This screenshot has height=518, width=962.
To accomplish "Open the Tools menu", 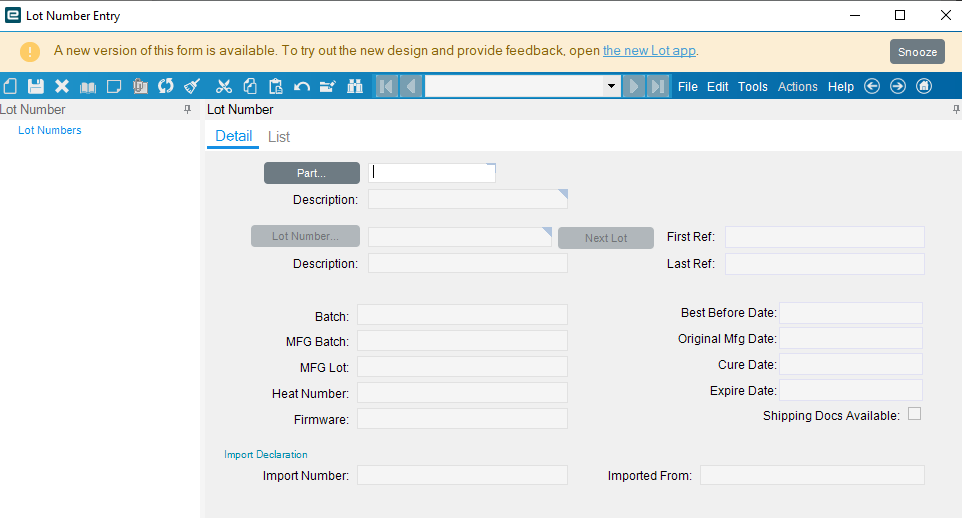I will click(753, 87).
